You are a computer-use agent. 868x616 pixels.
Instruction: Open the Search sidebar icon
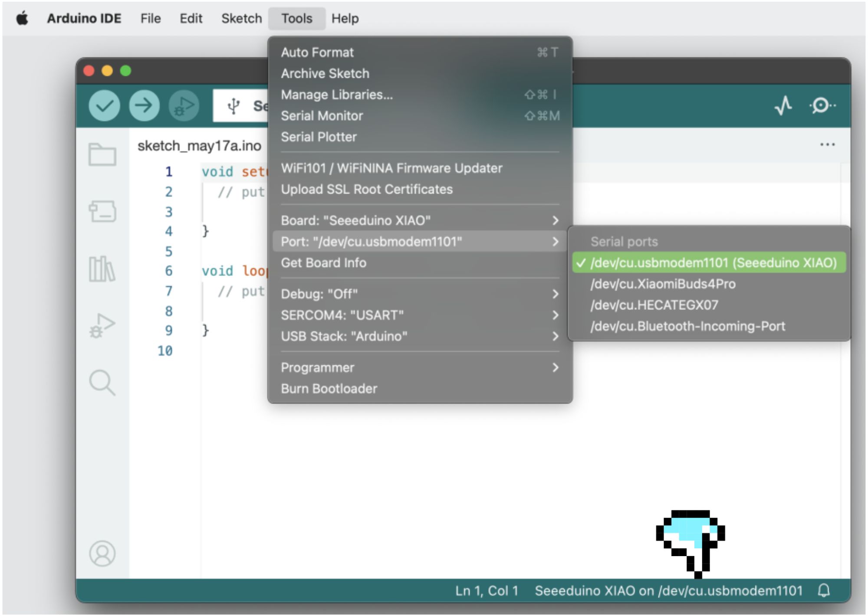click(x=102, y=383)
